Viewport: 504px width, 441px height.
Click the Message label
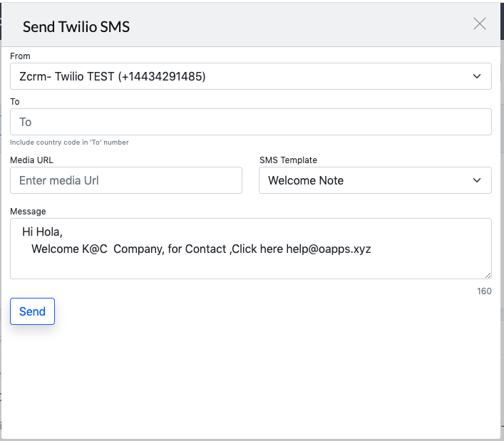coord(28,212)
